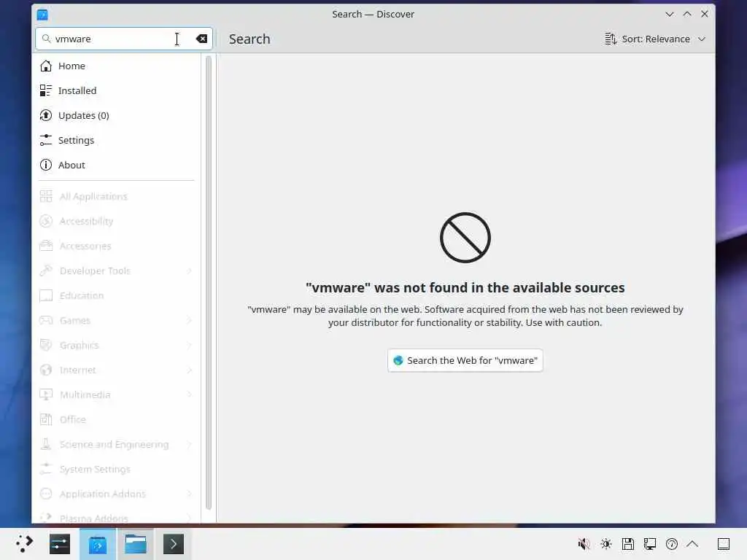747x560 pixels.
Task: Click the Updates arrow icon
Action: tap(46, 115)
